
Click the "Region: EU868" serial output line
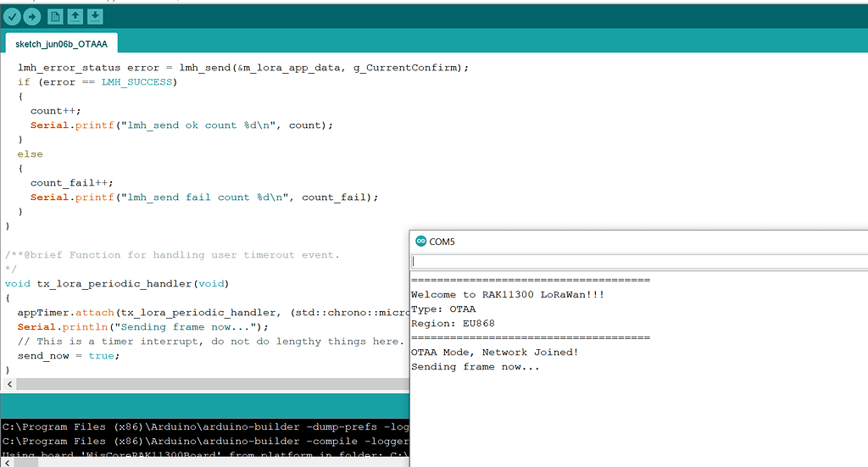pos(453,323)
